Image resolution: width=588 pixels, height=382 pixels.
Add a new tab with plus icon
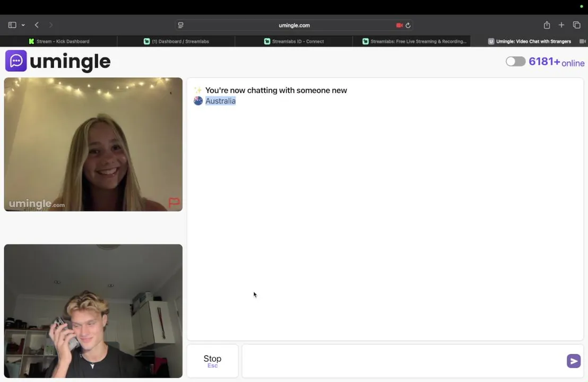pyautogui.click(x=561, y=25)
